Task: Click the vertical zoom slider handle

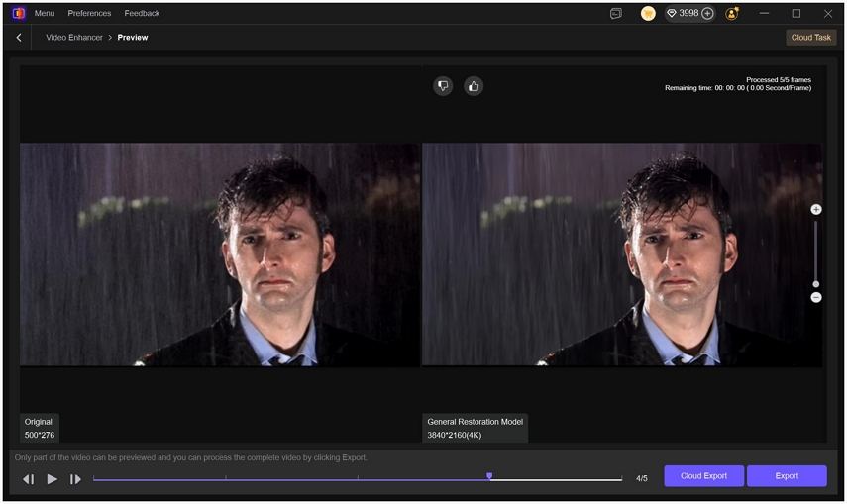Action: [x=815, y=284]
